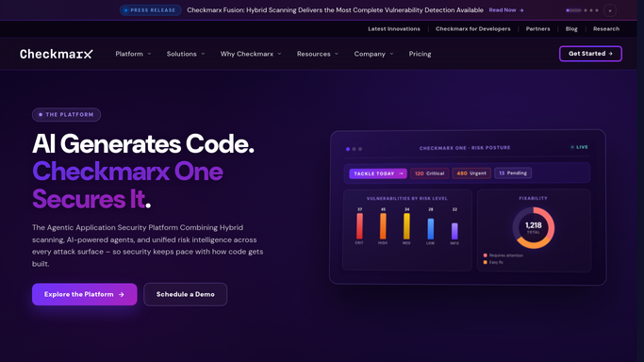This screenshot has height=362, width=644.
Task: Open the Partners link
Action: coord(537,28)
